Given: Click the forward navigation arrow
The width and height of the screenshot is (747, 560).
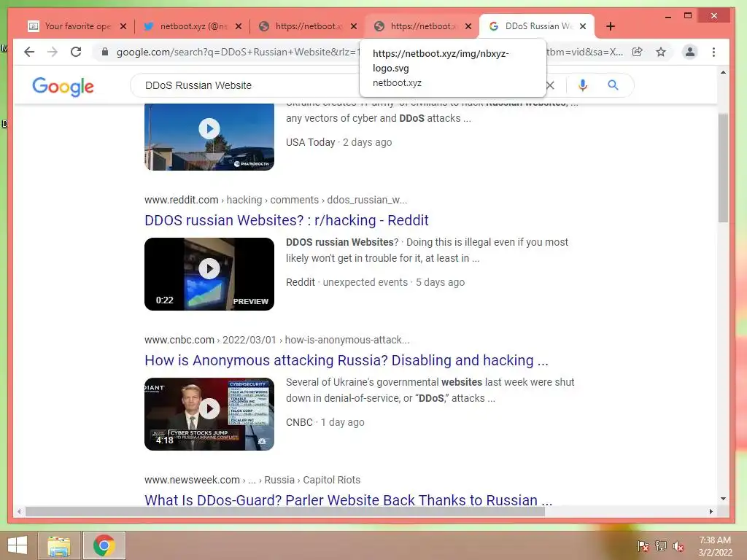Looking at the screenshot, I should [53, 52].
